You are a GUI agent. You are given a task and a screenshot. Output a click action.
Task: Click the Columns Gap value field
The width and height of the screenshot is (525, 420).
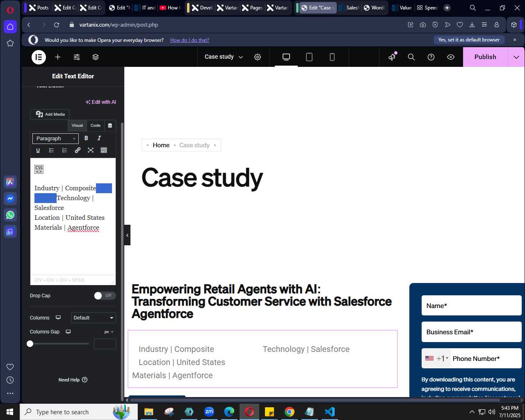105,344
